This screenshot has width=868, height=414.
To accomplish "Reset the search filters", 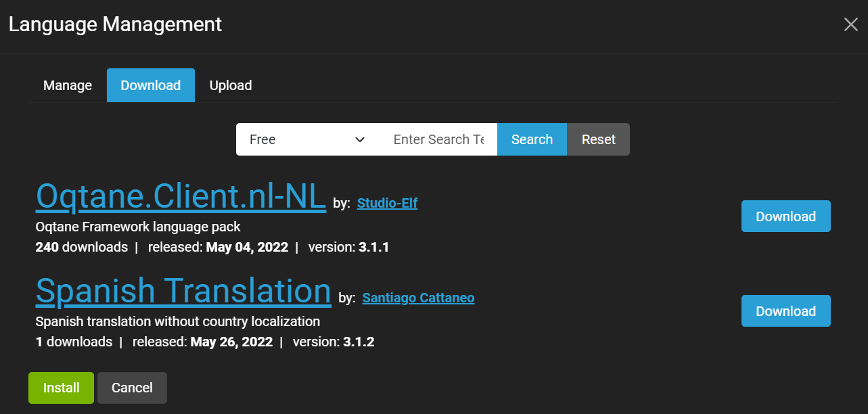I will (599, 139).
